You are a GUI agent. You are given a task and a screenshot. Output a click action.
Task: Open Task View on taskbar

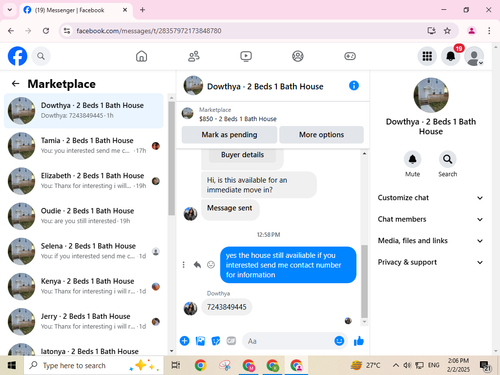point(176,365)
